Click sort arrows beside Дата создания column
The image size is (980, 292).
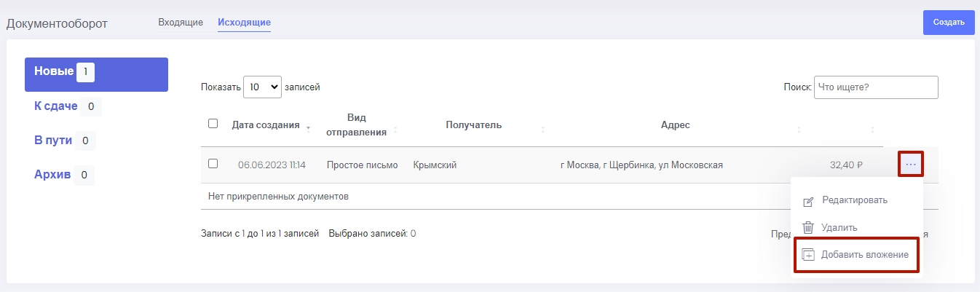pyautogui.click(x=308, y=129)
